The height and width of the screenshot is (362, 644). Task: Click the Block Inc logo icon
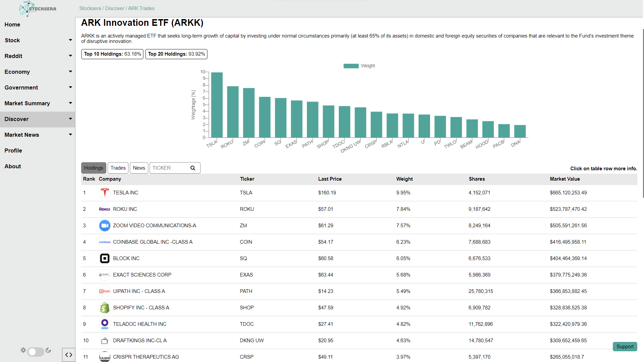coord(105,258)
